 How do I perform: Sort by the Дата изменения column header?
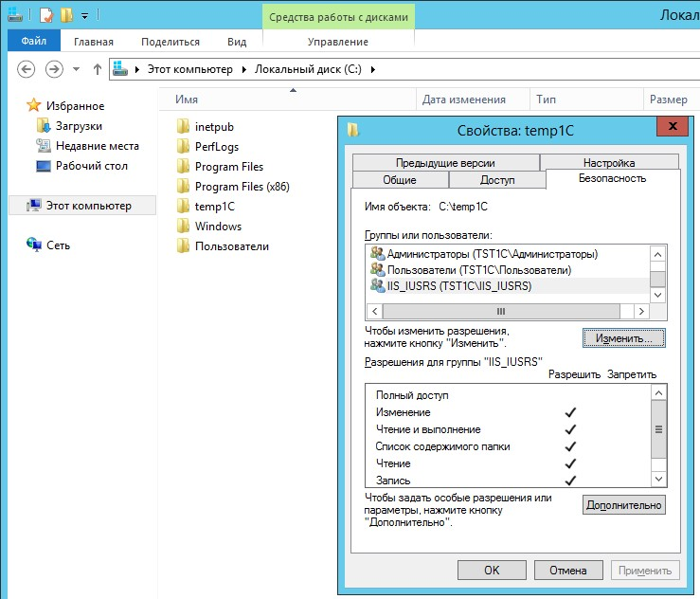[464, 100]
